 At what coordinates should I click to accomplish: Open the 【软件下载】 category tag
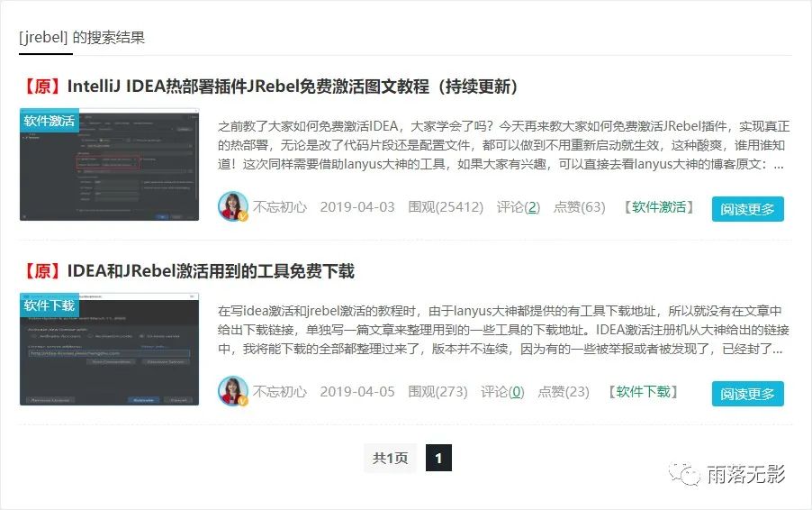click(x=643, y=391)
